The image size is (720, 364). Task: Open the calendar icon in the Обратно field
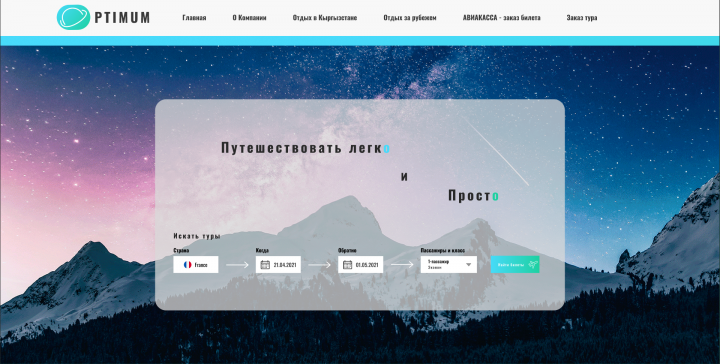coord(348,265)
